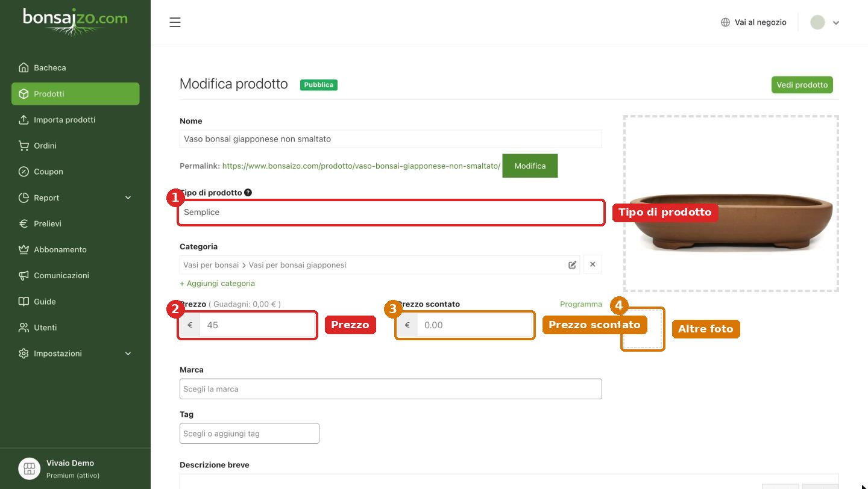Click the Tipo di prodotto help icon
The width and height of the screenshot is (868, 489).
(x=248, y=193)
